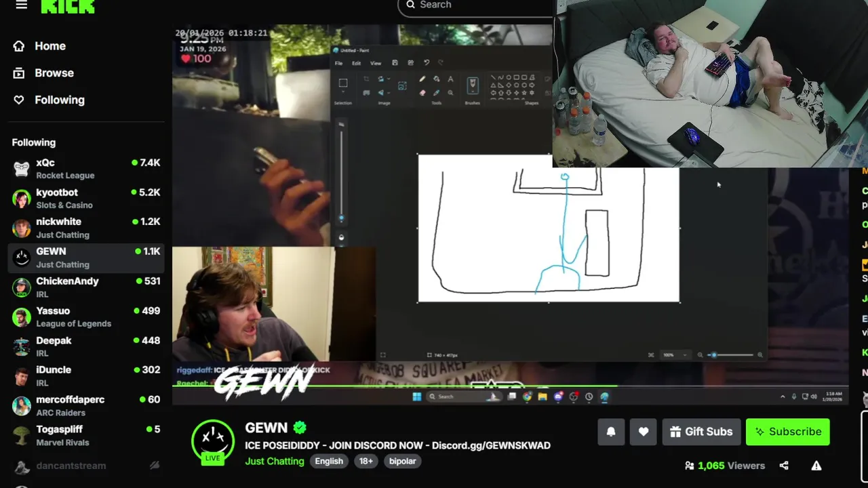
Task: Open Edit menu in streamed Paint
Action: (356, 63)
